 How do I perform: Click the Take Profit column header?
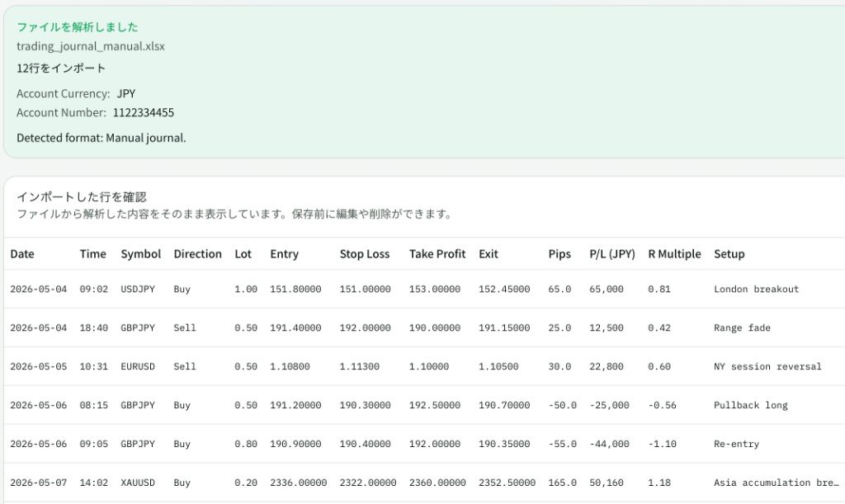437,254
